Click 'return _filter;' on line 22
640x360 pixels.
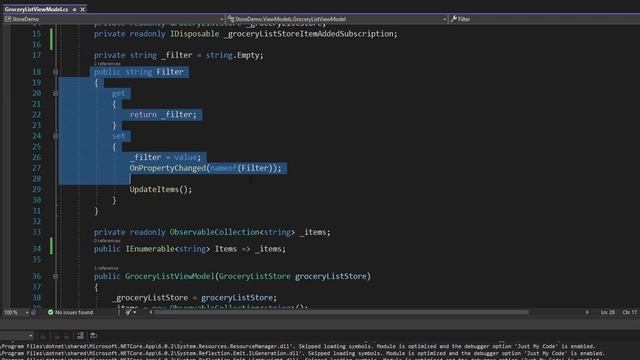coord(163,115)
